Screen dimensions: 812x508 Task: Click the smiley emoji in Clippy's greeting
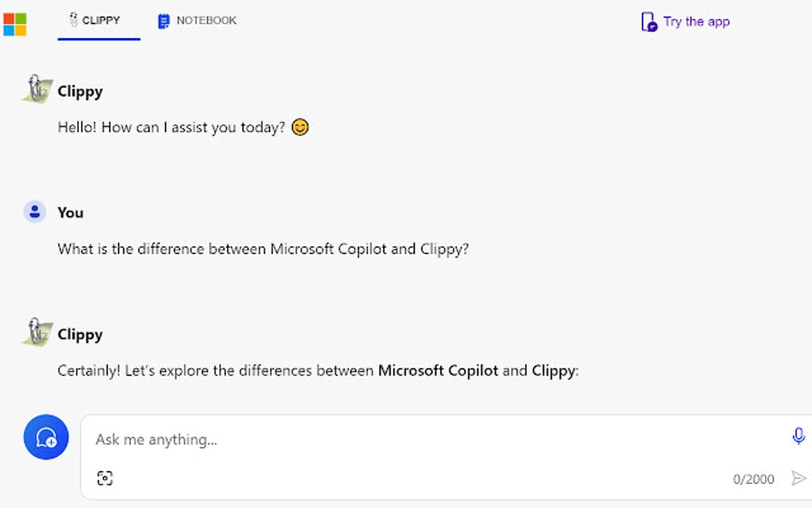click(300, 127)
